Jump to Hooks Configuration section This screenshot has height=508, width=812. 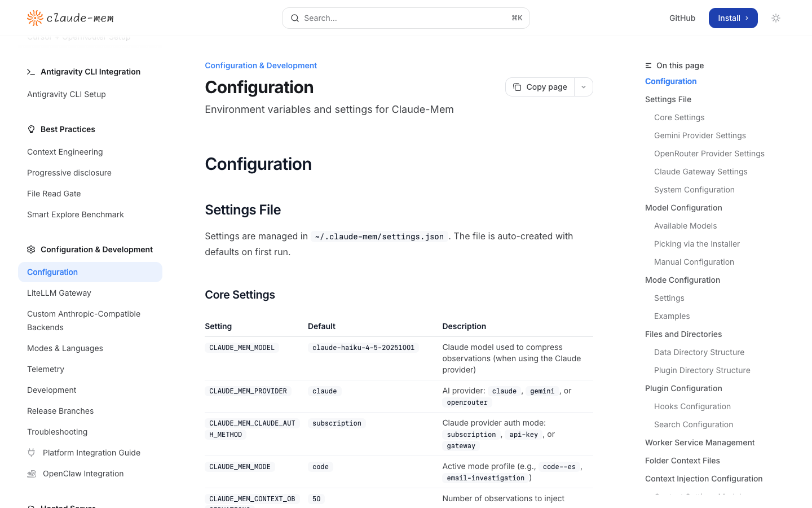pos(692,406)
